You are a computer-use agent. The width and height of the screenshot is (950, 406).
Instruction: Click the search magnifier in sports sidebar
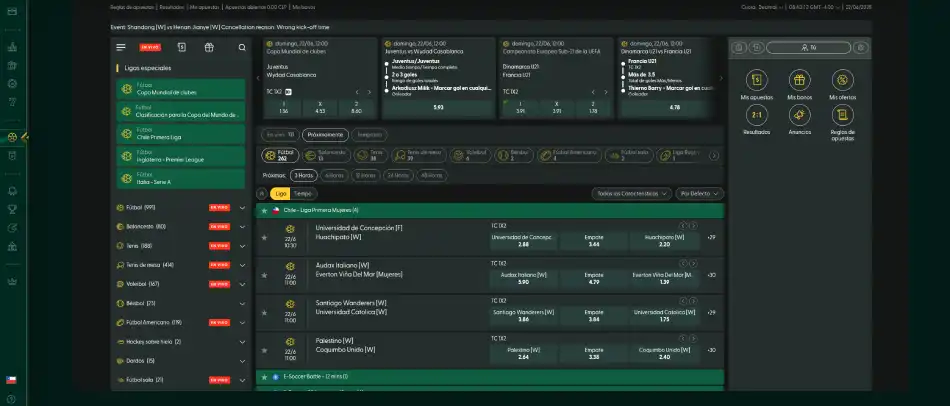pos(241,47)
